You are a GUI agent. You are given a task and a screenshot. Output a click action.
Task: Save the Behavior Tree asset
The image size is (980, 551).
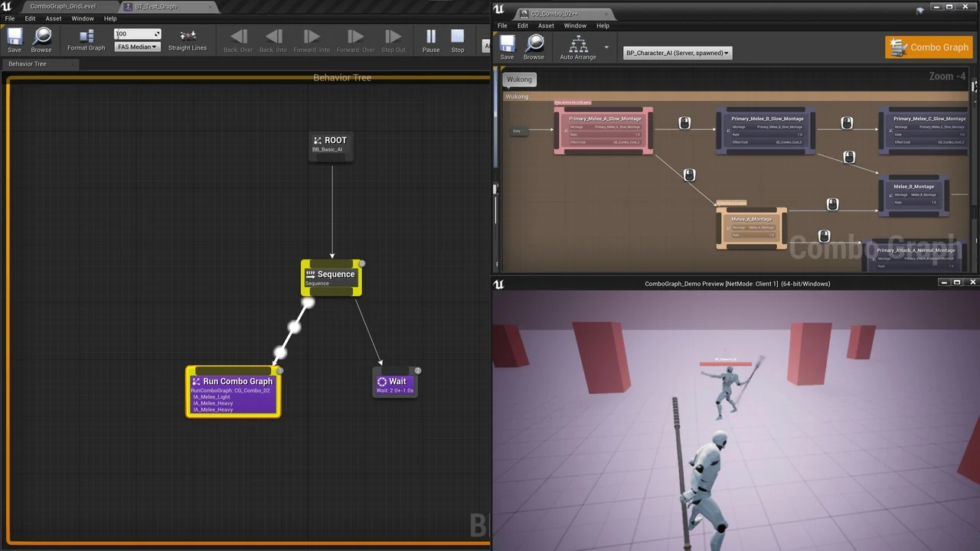click(14, 38)
